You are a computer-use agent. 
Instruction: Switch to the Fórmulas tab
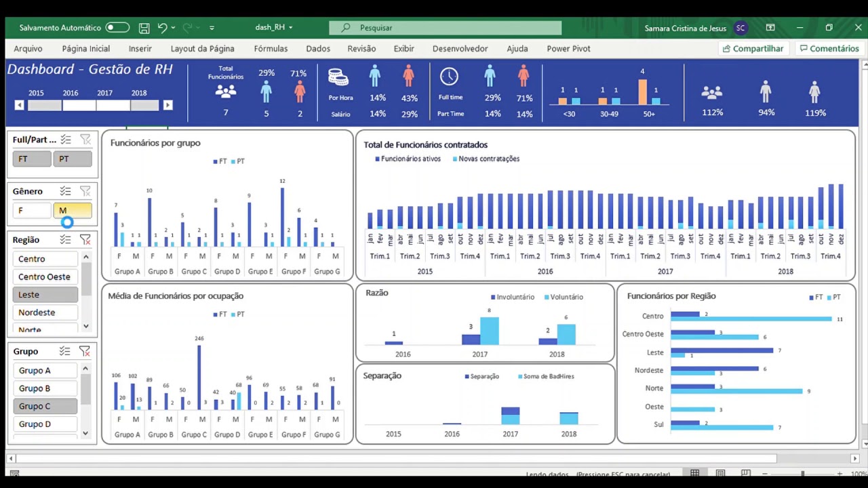[x=271, y=49]
